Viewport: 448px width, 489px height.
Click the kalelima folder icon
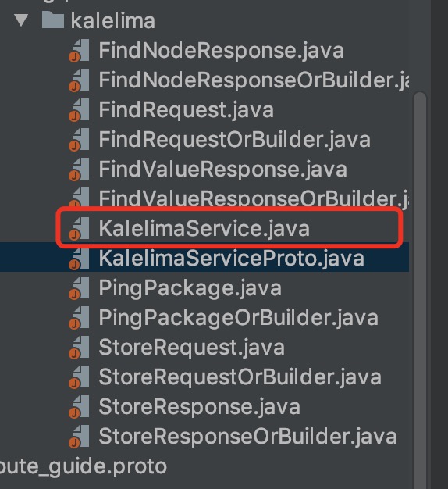pos(53,20)
